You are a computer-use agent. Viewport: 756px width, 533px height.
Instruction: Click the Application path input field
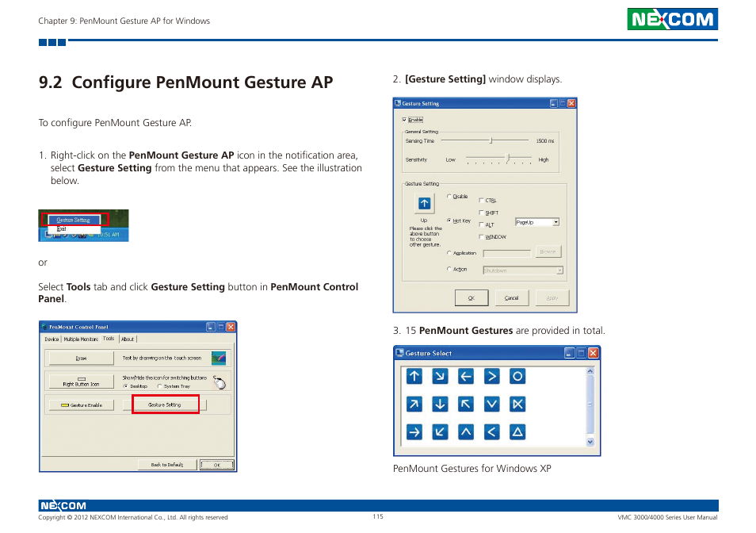(x=506, y=253)
